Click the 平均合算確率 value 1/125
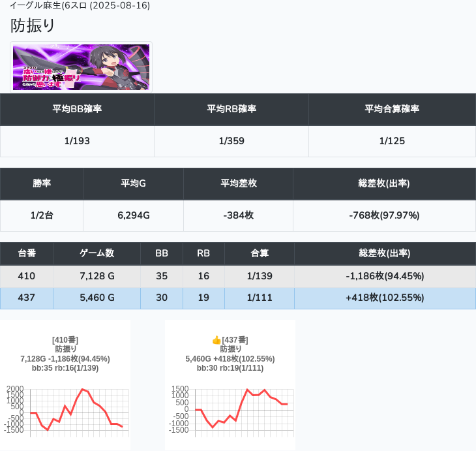Image resolution: width=476 pixels, height=451 pixels. (x=392, y=141)
